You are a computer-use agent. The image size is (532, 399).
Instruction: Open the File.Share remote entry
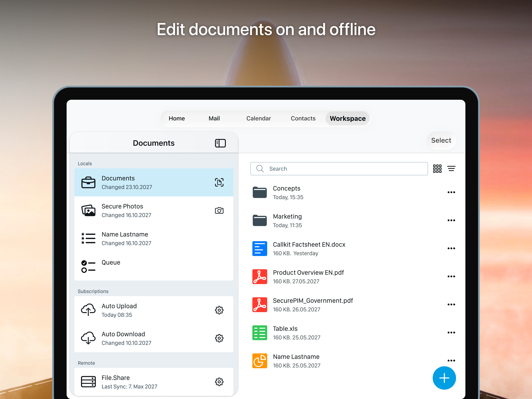pos(154,382)
